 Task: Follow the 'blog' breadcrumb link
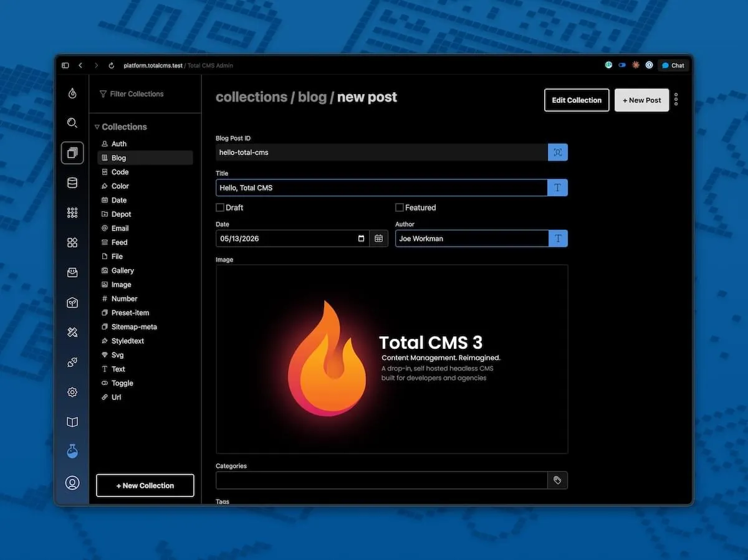[312, 97]
